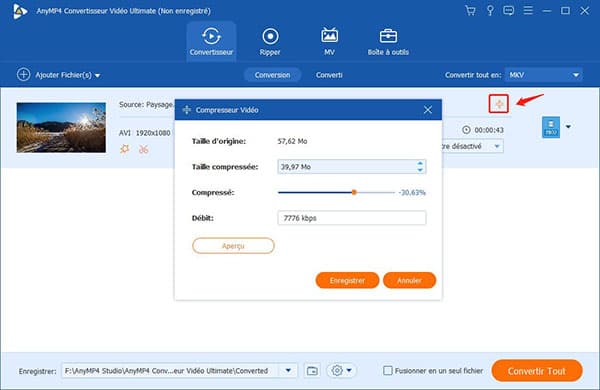Click the AVI 1920x1080 file info
Viewport: 600px width, 390px height.
(144, 133)
